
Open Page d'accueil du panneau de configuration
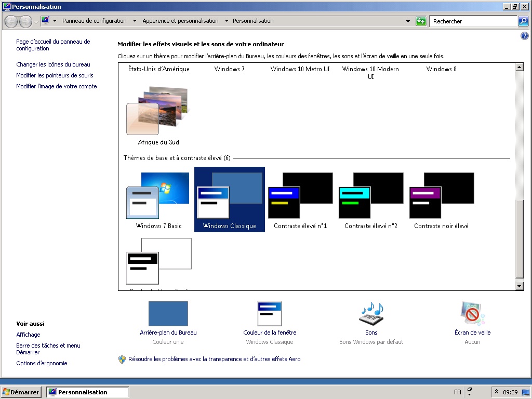click(x=53, y=45)
